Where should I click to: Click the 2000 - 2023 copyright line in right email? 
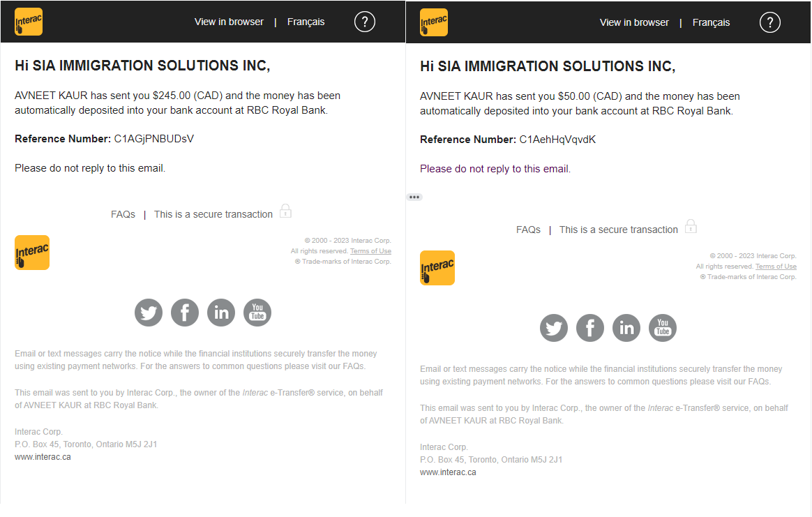point(753,256)
